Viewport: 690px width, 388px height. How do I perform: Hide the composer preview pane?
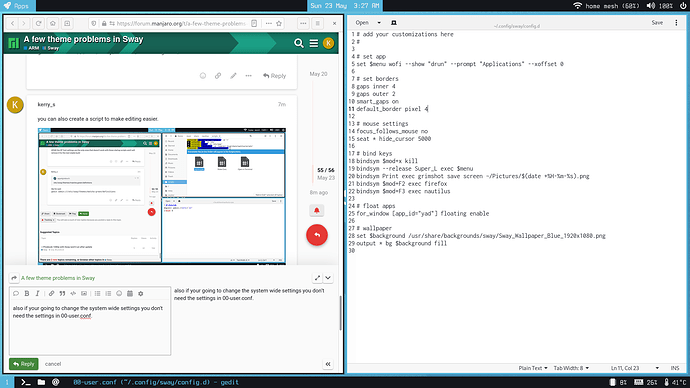[328, 364]
